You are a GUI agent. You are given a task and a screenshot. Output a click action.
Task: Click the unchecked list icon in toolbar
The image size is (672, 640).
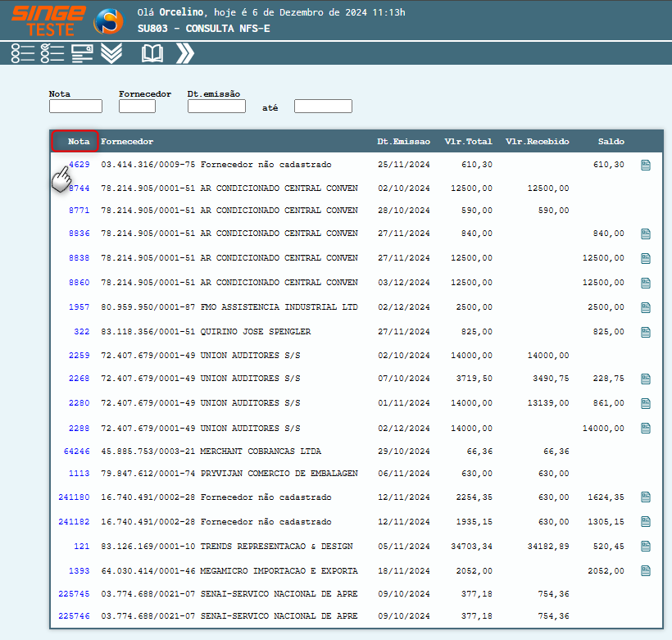click(x=23, y=53)
